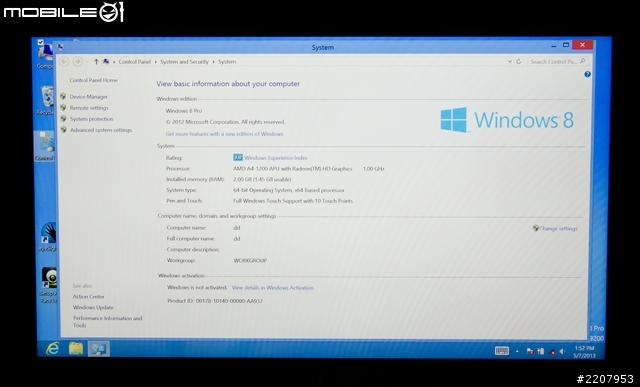Open Windows Update link
The image size is (640, 387).
[93, 307]
